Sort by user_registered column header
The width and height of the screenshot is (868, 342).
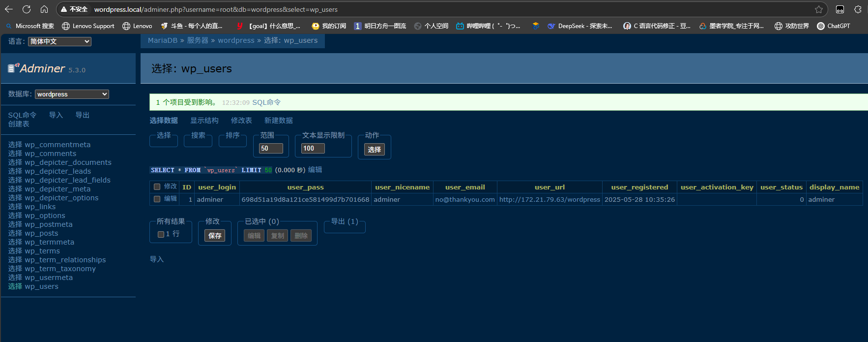tap(639, 187)
